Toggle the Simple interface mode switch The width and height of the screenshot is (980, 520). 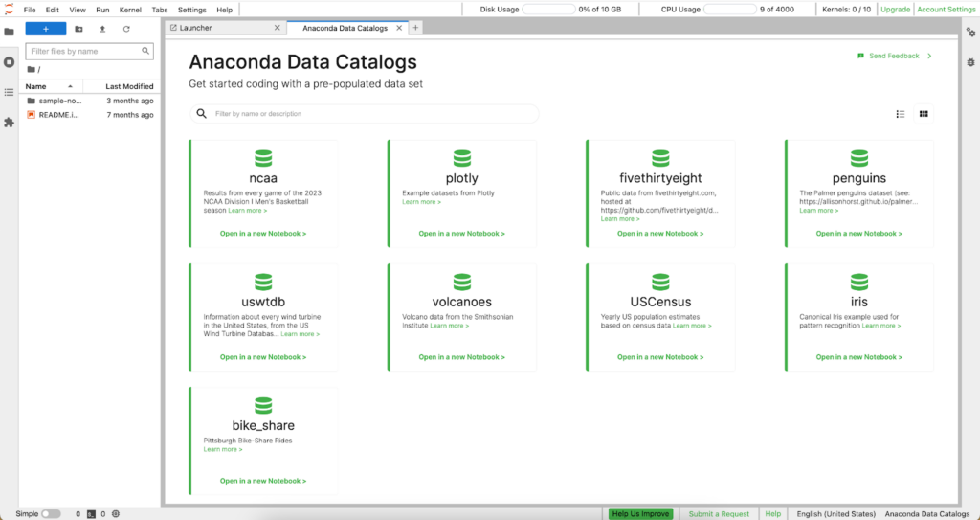point(51,514)
